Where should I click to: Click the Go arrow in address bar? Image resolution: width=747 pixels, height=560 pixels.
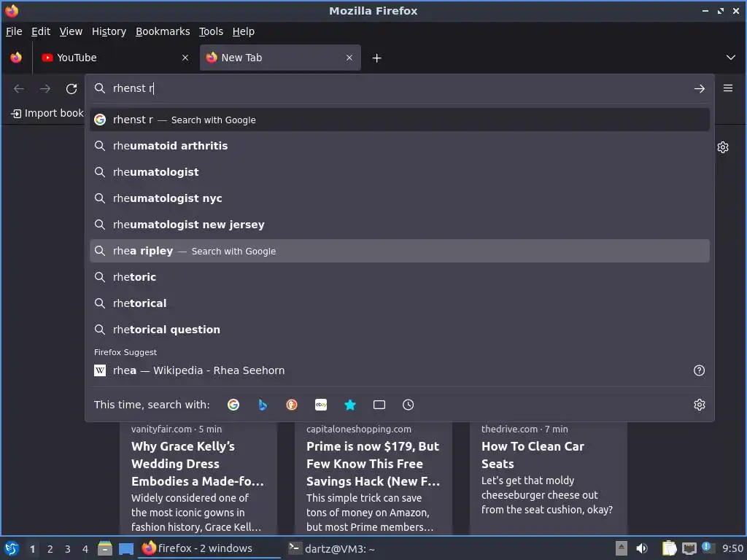point(700,88)
